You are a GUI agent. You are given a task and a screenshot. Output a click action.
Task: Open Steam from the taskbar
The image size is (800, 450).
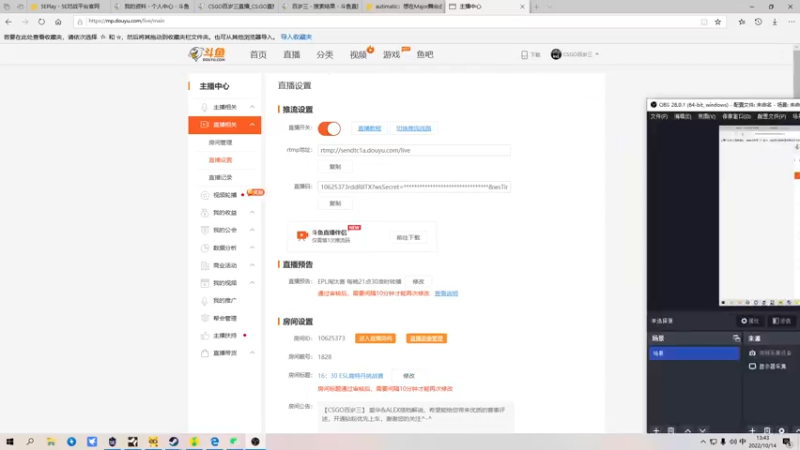click(x=173, y=441)
